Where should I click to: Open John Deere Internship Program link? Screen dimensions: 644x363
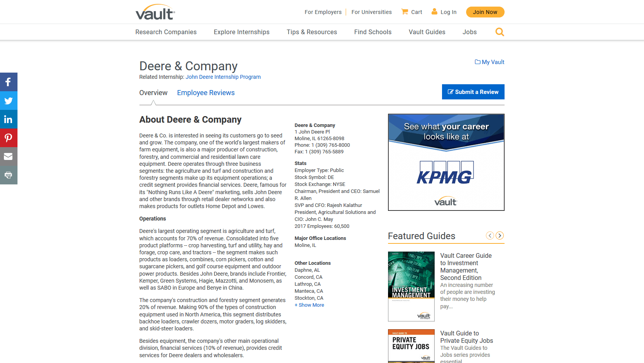pyautogui.click(x=223, y=77)
